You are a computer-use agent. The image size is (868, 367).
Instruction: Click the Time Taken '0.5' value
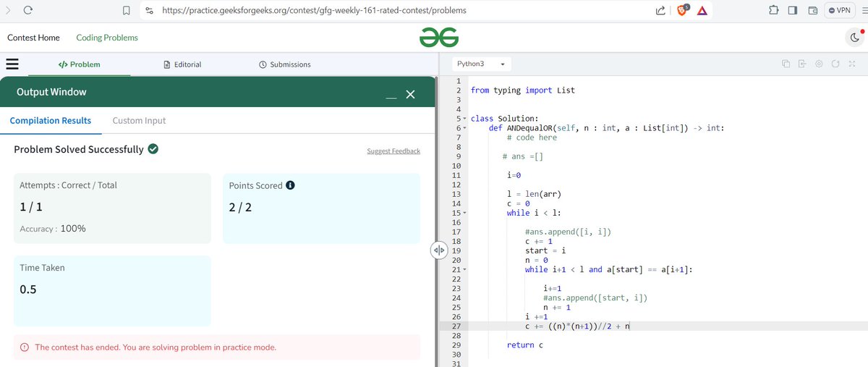click(28, 290)
